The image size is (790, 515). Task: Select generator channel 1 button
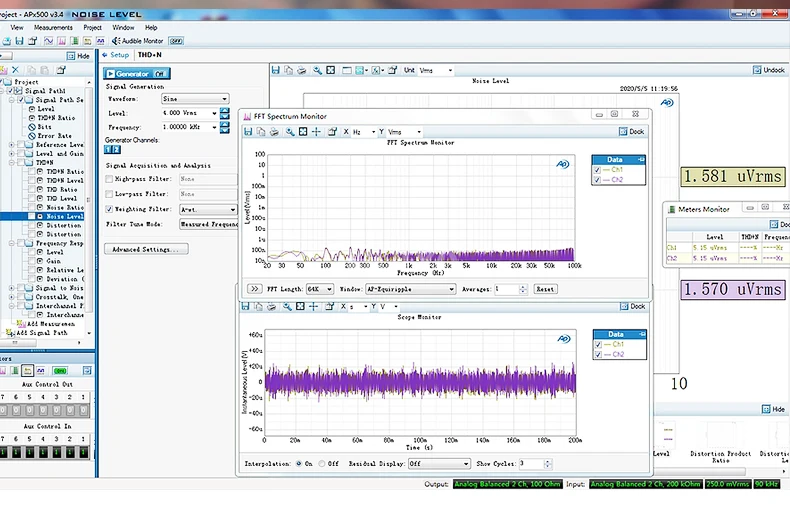coord(108,149)
